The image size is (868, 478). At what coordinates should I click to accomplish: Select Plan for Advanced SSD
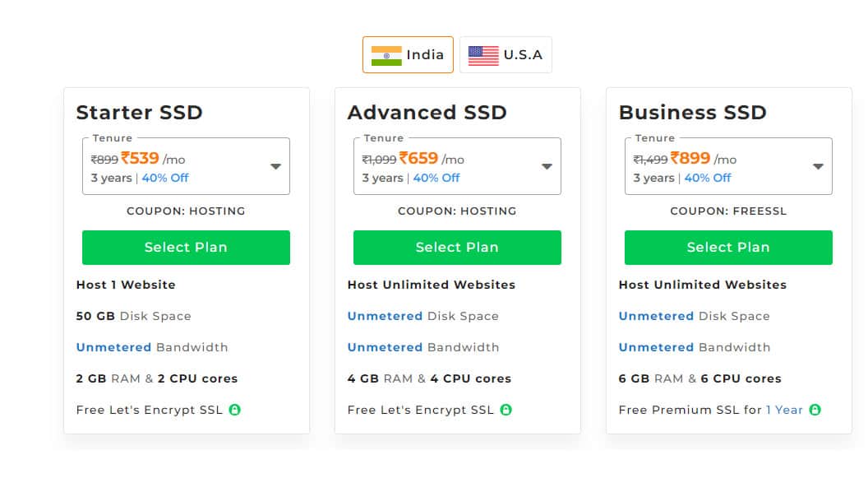click(x=457, y=247)
